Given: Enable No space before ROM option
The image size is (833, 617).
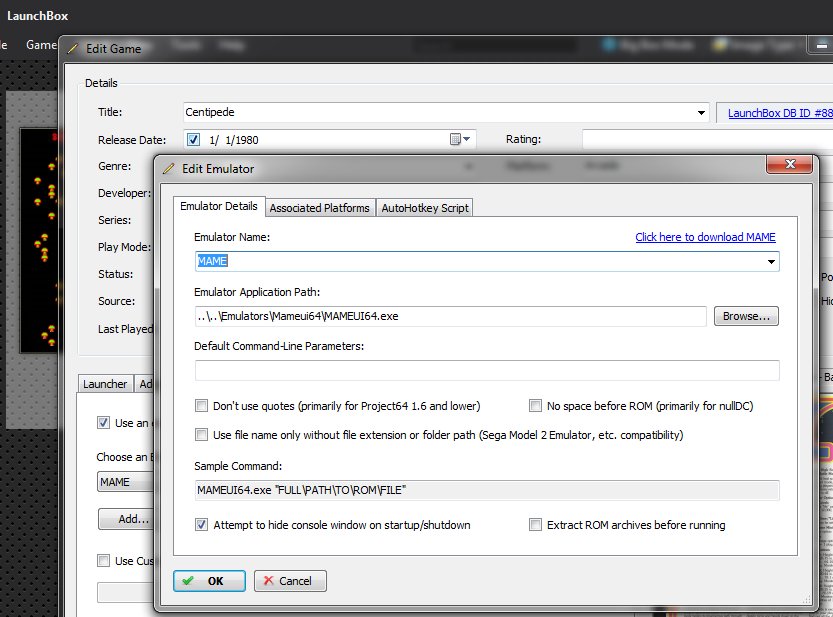Looking at the screenshot, I should point(535,406).
